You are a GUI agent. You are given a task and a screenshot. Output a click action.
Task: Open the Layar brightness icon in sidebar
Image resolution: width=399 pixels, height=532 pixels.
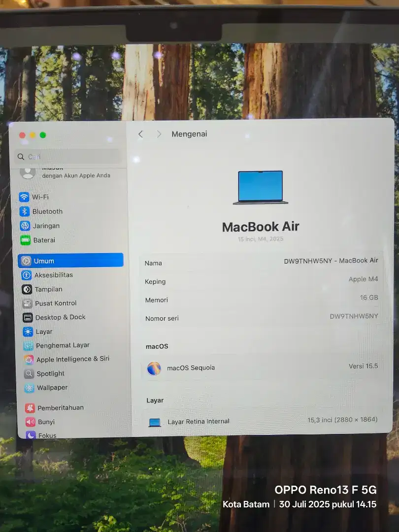pos(28,332)
